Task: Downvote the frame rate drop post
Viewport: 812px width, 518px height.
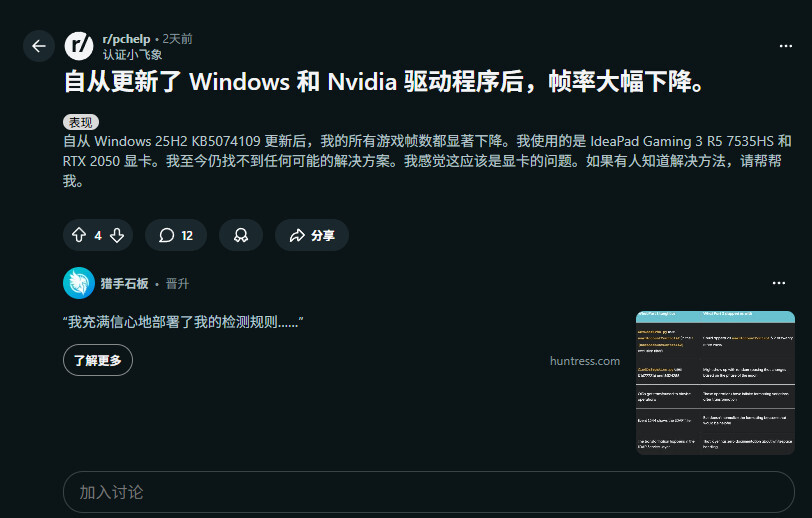Action: [117, 235]
